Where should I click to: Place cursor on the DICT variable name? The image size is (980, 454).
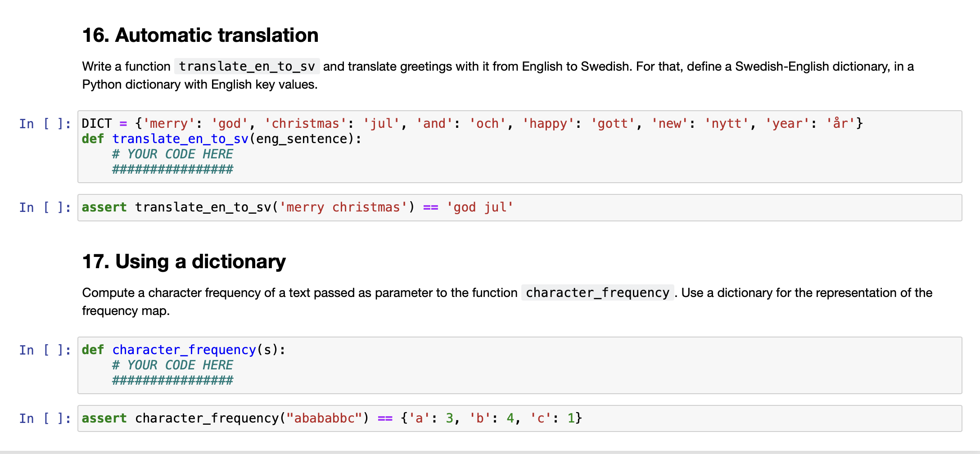tap(97, 124)
